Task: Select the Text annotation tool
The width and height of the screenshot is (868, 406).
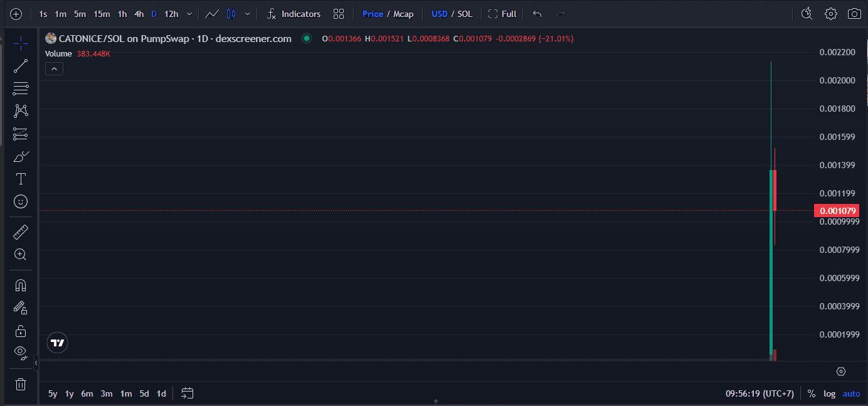Action: point(21,179)
